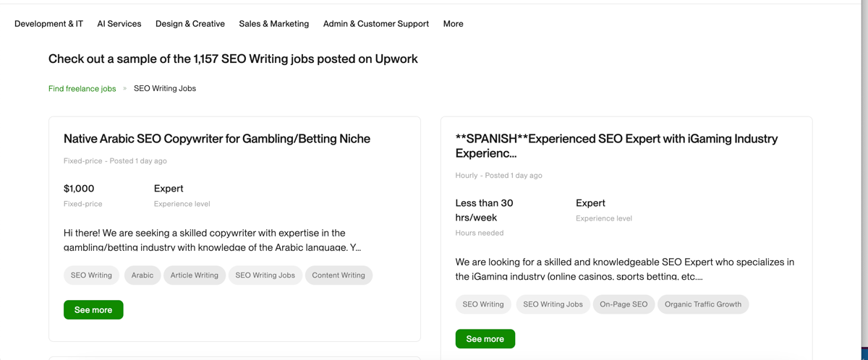See more on the iGaming SEO Expert job
Screen dimensions: 868x360
(x=485, y=339)
